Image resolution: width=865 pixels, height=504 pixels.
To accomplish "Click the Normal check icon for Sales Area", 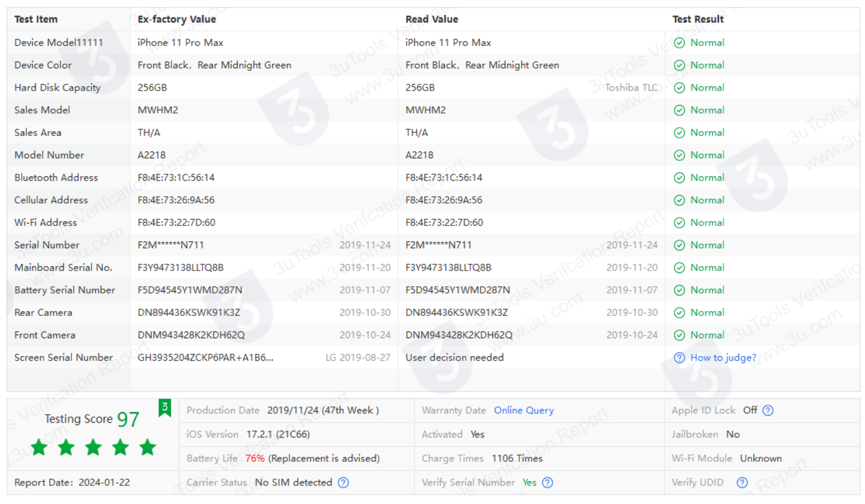I will (679, 132).
